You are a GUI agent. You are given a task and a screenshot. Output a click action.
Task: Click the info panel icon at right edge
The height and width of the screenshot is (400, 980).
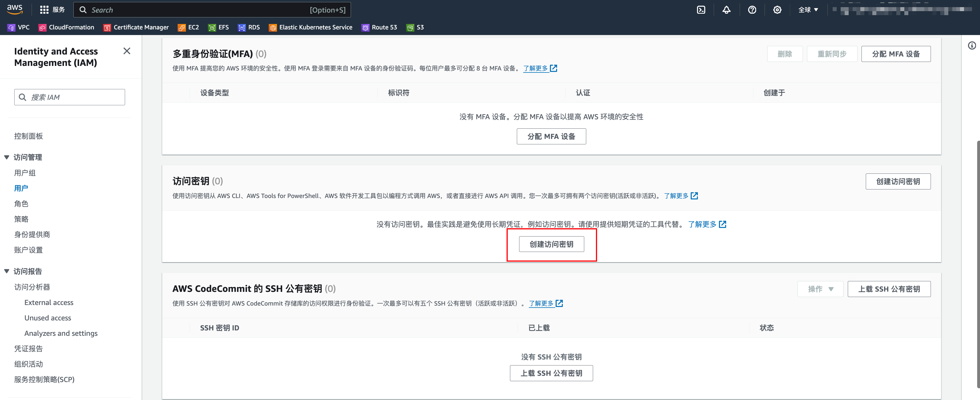[972, 46]
